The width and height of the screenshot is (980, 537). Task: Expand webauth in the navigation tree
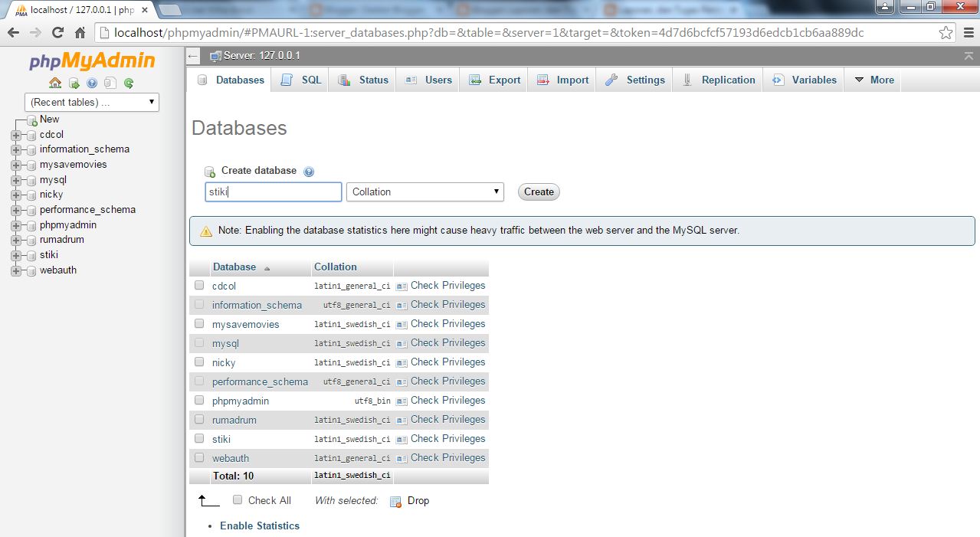15,271
